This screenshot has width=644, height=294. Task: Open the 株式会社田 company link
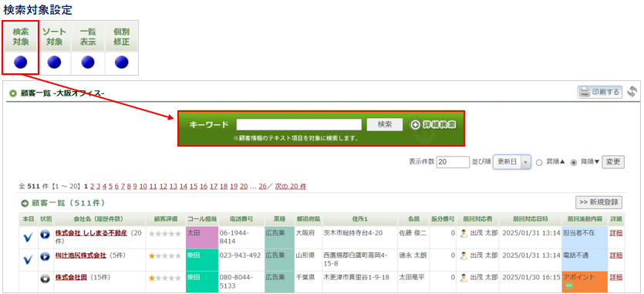(71, 278)
